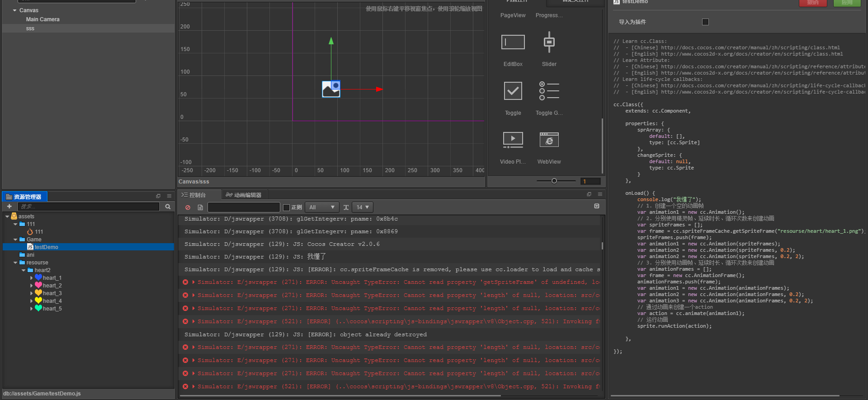The height and width of the screenshot is (400, 868).
Task: Click the inspector code horizontal scrollbar
Action: click(x=725, y=396)
